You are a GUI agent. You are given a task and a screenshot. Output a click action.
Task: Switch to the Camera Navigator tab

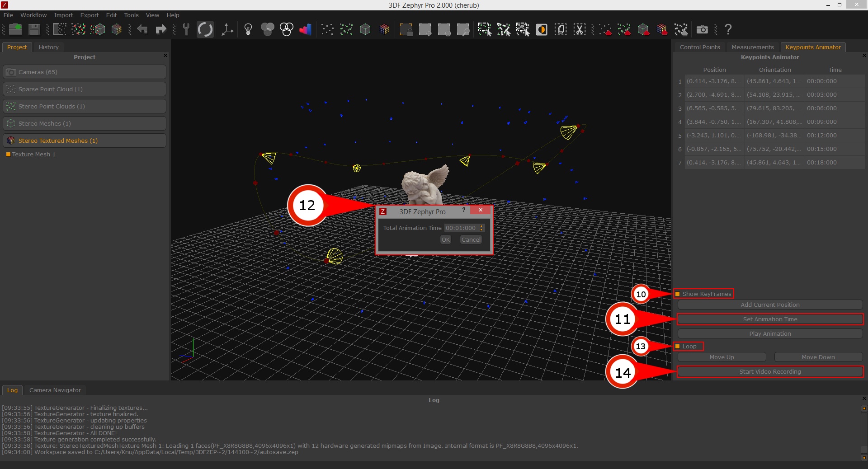point(55,390)
